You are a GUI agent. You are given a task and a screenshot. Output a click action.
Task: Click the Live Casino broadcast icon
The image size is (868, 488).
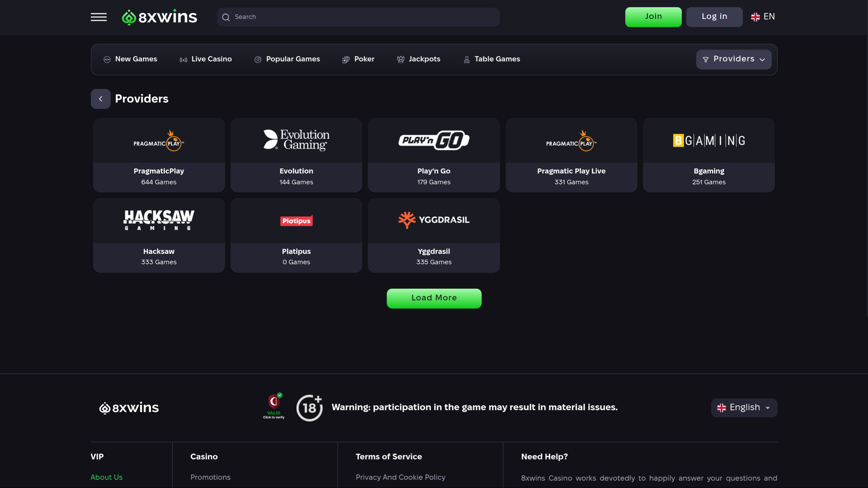click(x=184, y=60)
